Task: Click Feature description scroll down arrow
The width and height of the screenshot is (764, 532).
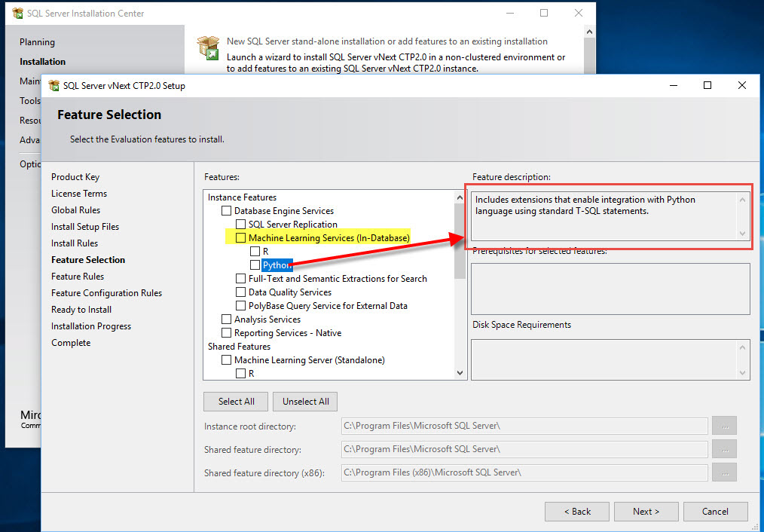Action: 742,234
